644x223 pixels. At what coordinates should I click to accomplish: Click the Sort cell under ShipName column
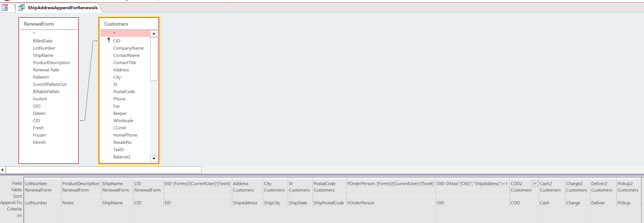tap(117, 196)
